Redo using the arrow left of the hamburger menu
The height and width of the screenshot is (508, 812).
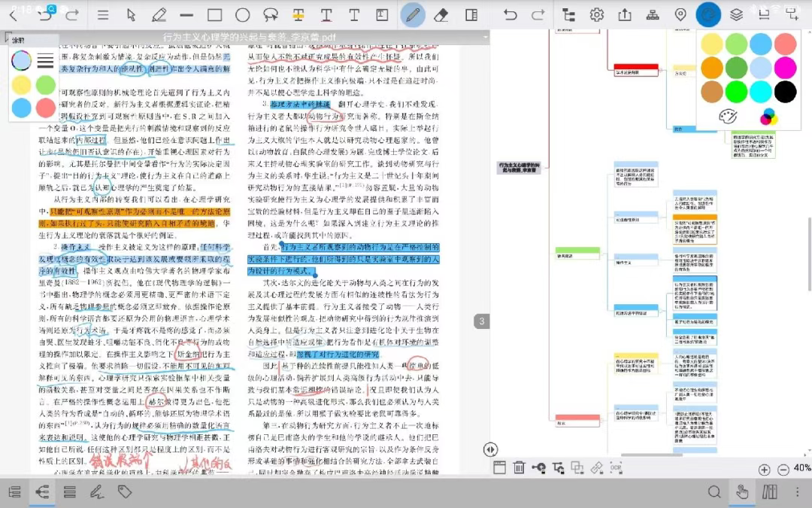coord(72,16)
